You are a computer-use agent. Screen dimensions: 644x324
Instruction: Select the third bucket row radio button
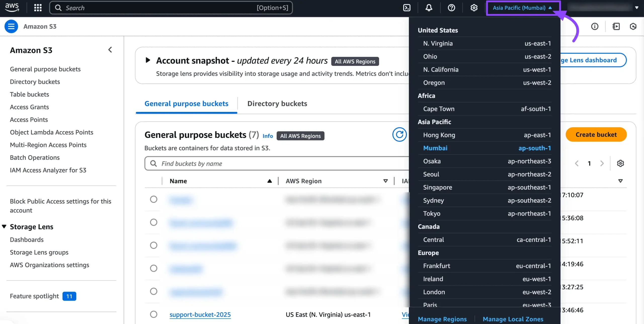tap(153, 245)
